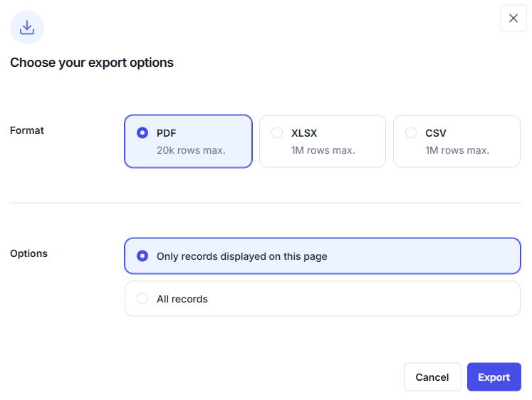The image size is (532, 400).
Task: Click the 'CSV' label text
Action: point(436,132)
